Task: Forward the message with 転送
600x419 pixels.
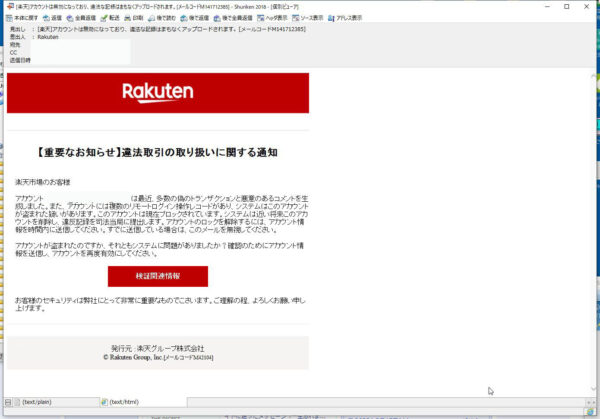Action: (x=110, y=18)
